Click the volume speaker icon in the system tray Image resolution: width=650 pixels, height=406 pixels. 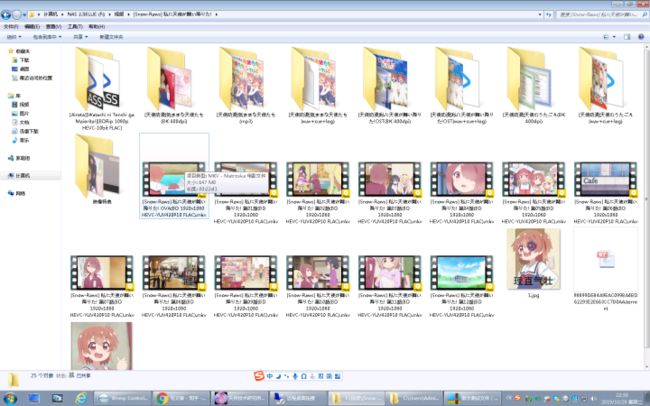(592, 399)
